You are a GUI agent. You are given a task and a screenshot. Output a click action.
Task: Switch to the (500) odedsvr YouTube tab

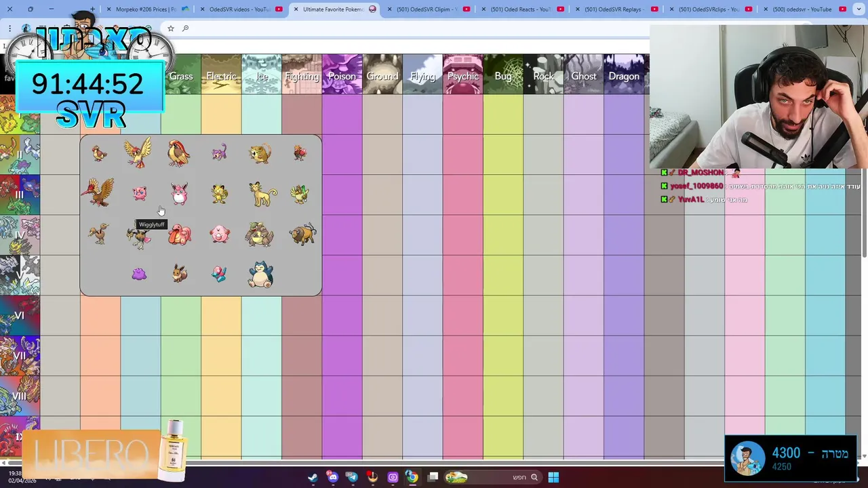804,9
